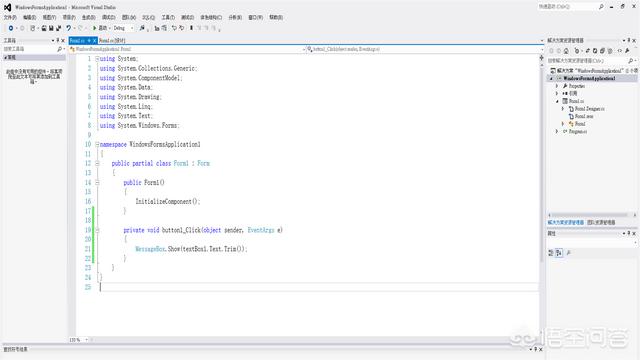Switch to the 团队资源管理器 tab
The height and width of the screenshot is (360, 640).
(601, 222)
